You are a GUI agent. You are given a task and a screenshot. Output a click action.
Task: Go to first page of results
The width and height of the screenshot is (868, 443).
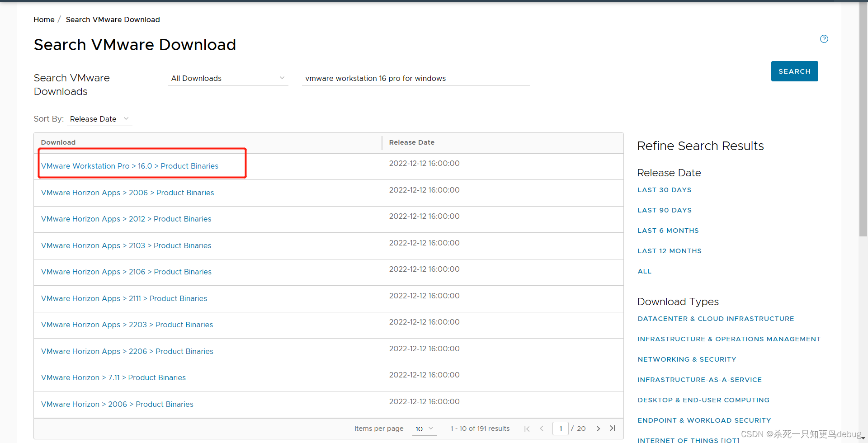(x=527, y=429)
